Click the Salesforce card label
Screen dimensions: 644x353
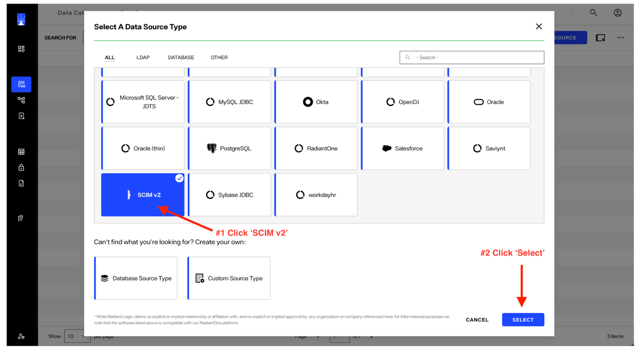click(409, 148)
